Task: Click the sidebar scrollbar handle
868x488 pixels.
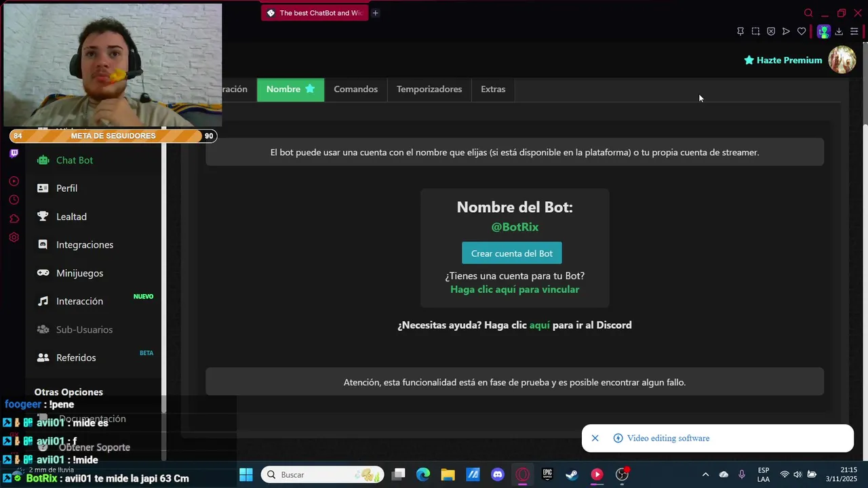Action: click(163, 269)
